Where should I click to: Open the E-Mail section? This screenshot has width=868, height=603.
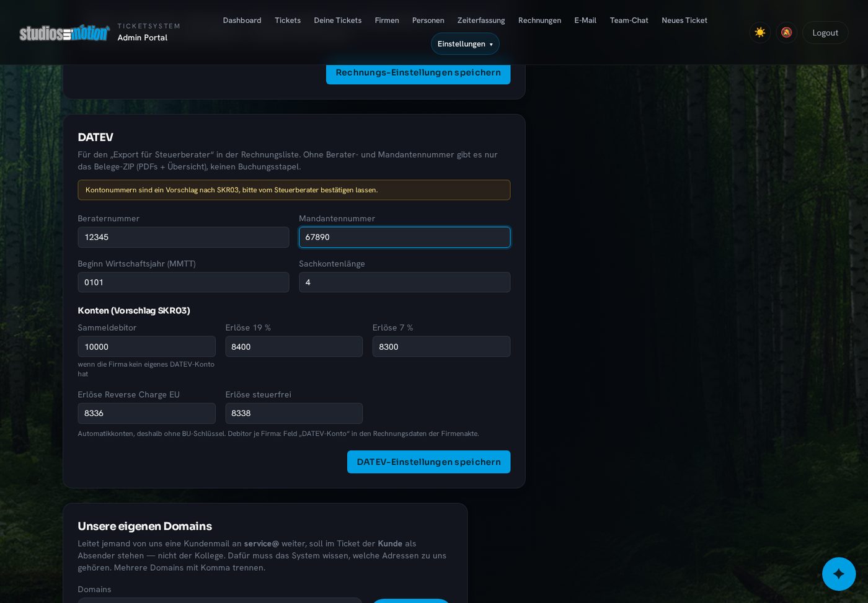click(x=585, y=20)
